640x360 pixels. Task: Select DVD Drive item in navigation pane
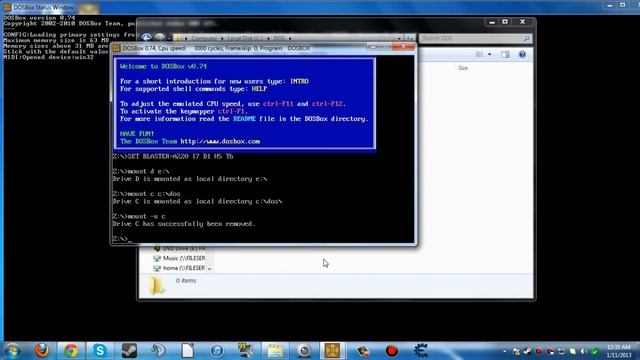click(x=179, y=248)
